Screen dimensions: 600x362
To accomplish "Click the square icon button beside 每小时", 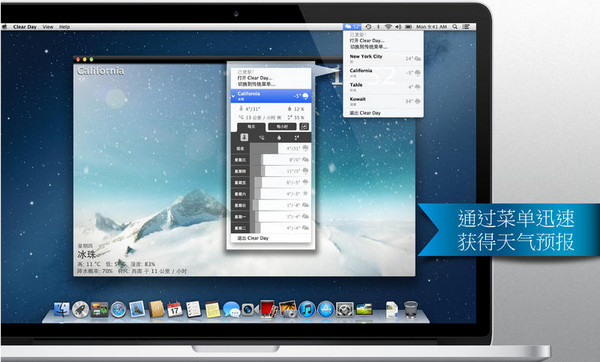I will pos(304,127).
